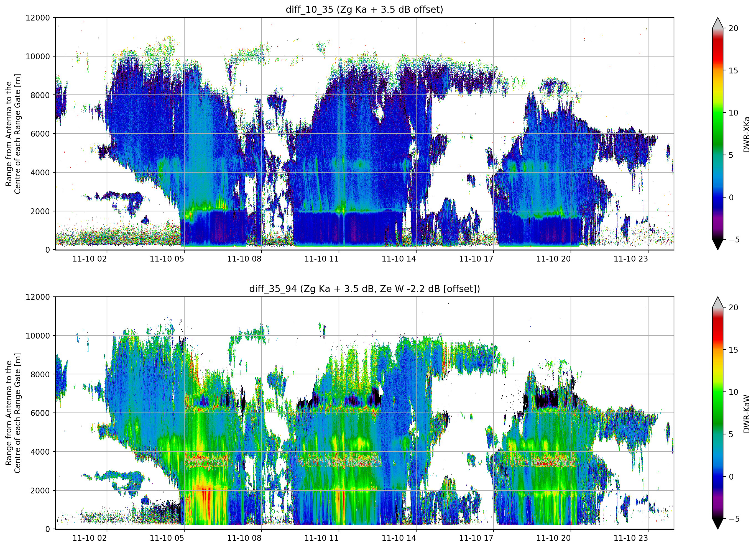The image size is (756, 548).
Task: Click the 4000 y-tick of top plot
Action: pyautogui.click(x=40, y=172)
